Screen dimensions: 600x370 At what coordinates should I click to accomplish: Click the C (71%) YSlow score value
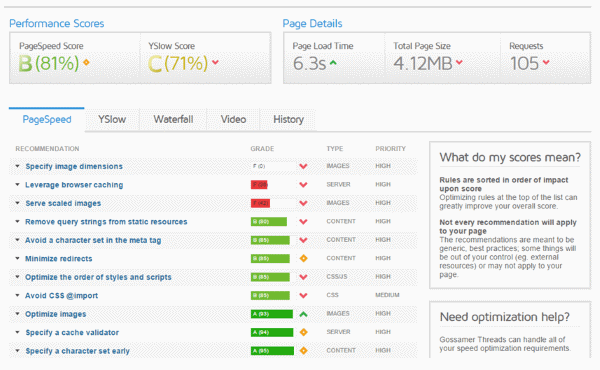pos(178,63)
